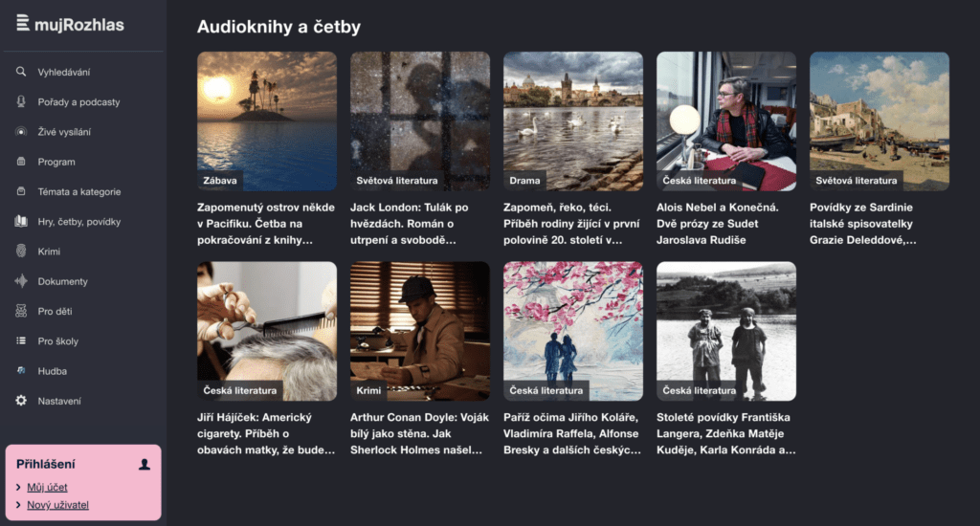
Task: Open the Jack London: Tulák po hvězdách thumbnail
Action: pyautogui.click(x=420, y=121)
